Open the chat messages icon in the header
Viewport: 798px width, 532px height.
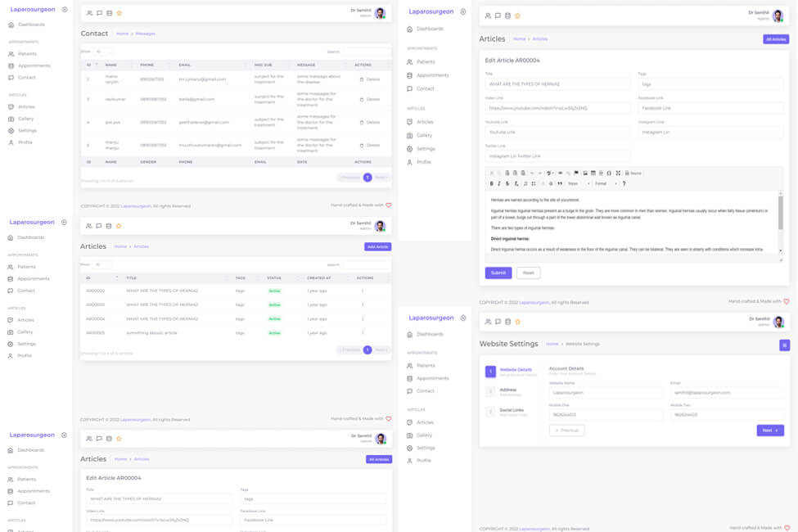tap(498, 14)
